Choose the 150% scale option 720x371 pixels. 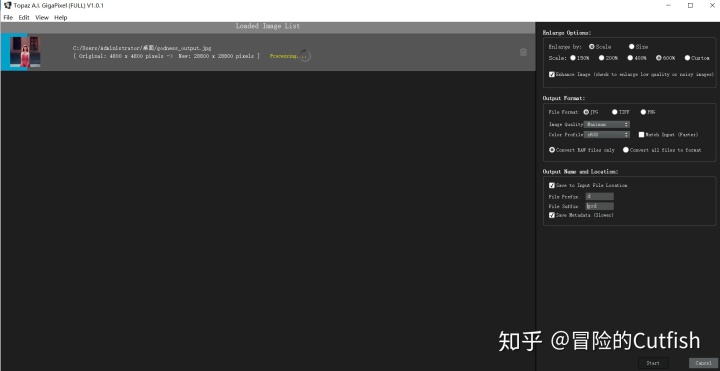click(x=573, y=58)
